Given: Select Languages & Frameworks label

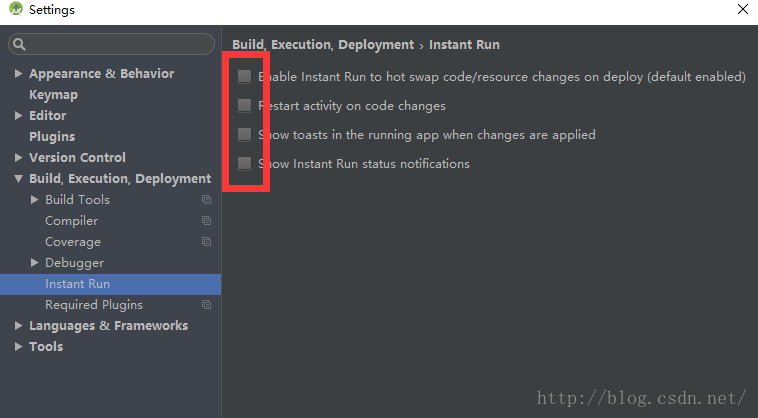Looking at the screenshot, I should click(x=108, y=326).
